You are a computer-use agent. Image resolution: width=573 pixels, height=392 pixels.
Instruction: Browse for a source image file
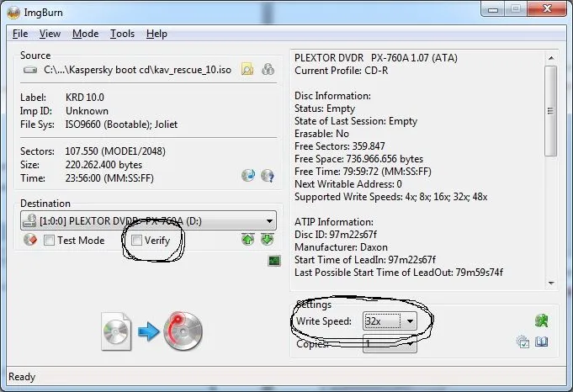[247, 69]
